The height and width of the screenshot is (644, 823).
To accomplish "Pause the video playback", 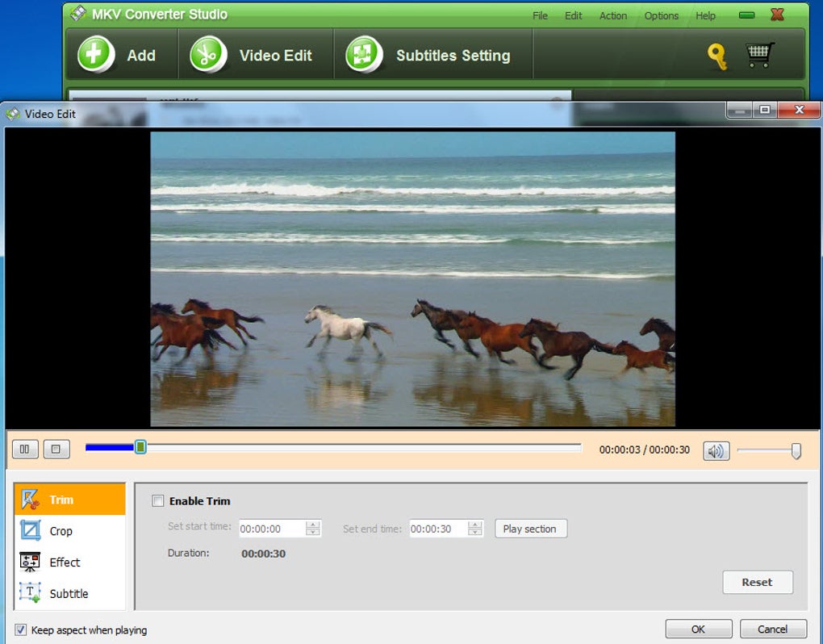I will pyautogui.click(x=25, y=450).
